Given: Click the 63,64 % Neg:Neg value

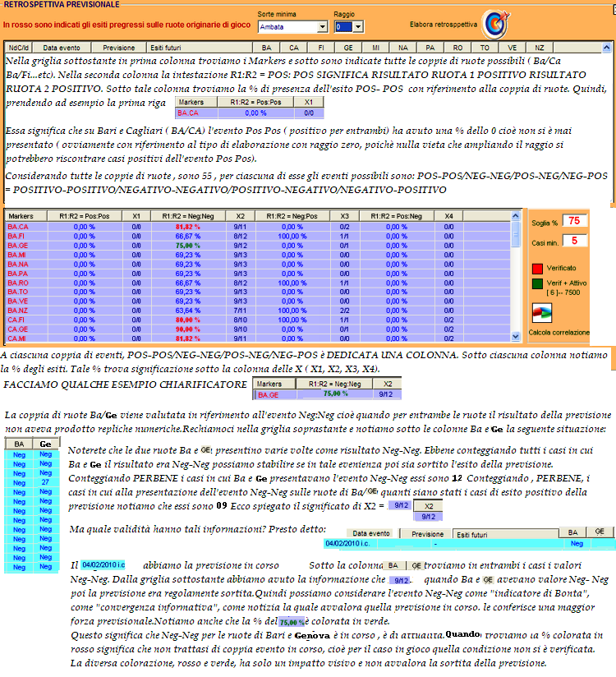Looking at the screenshot, I should (188, 311).
